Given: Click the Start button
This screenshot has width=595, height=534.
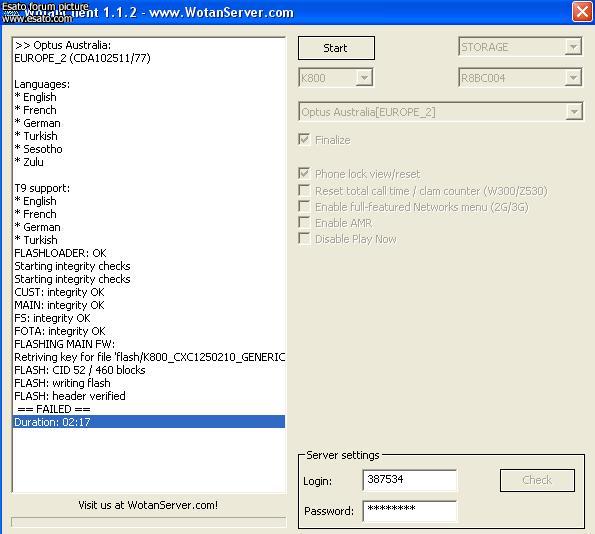Looking at the screenshot, I should (x=336, y=48).
